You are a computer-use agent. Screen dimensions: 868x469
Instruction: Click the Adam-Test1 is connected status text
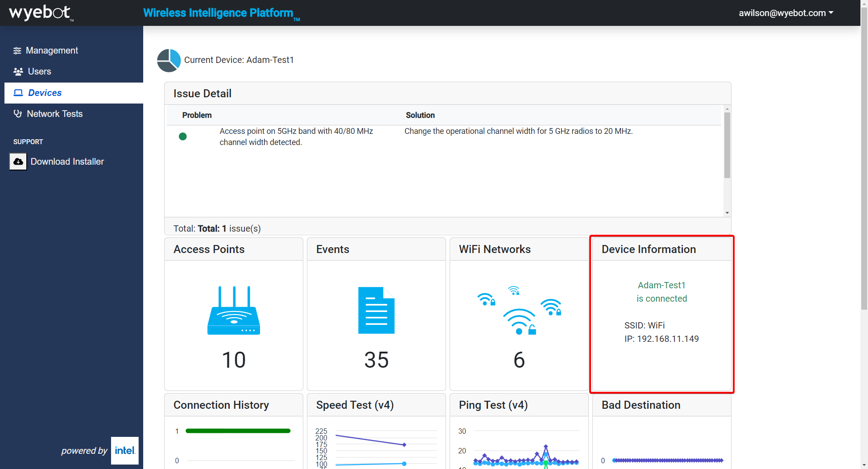click(661, 292)
